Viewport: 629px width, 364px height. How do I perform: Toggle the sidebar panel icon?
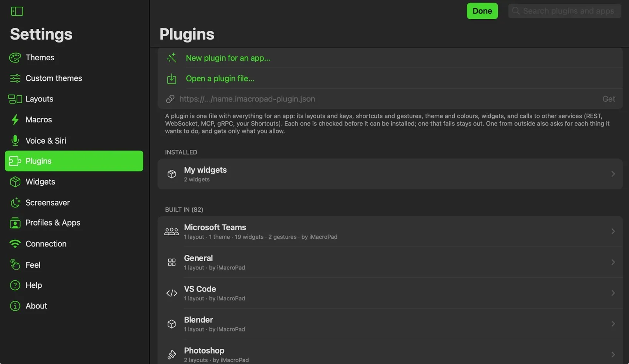[x=17, y=11]
